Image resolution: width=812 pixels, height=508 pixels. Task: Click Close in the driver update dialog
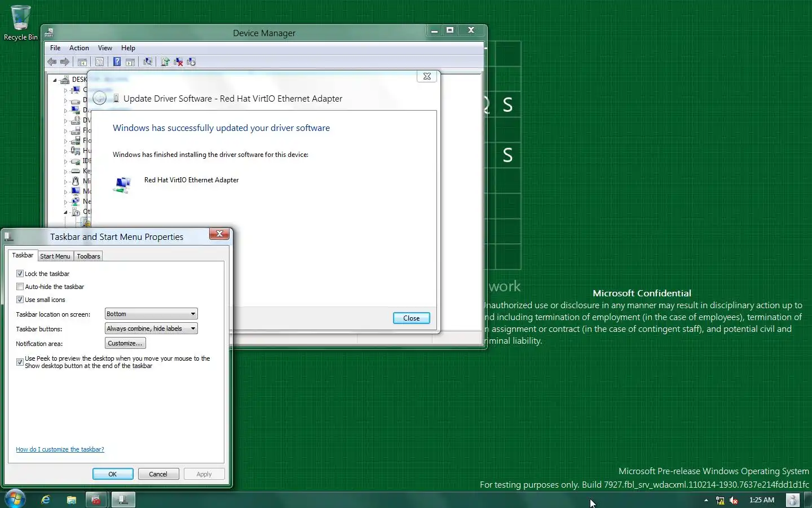pos(411,318)
